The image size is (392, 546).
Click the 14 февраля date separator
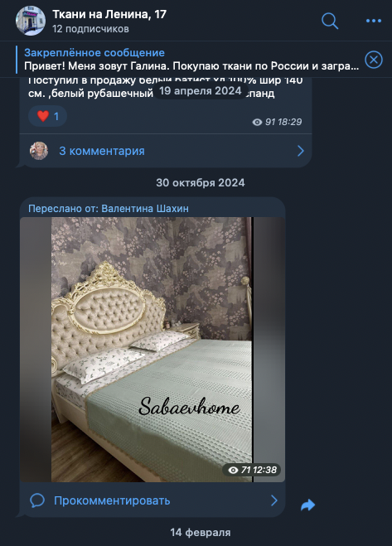[201, 533]
